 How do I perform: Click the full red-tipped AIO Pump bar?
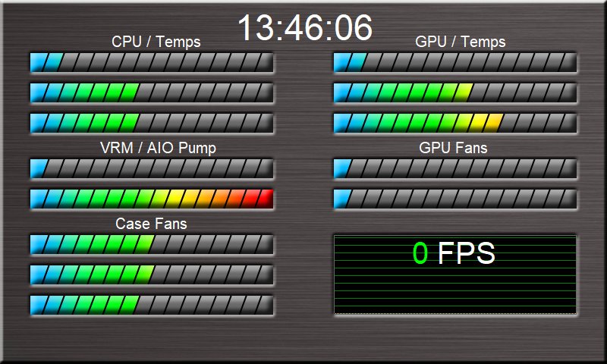(151, 199)
